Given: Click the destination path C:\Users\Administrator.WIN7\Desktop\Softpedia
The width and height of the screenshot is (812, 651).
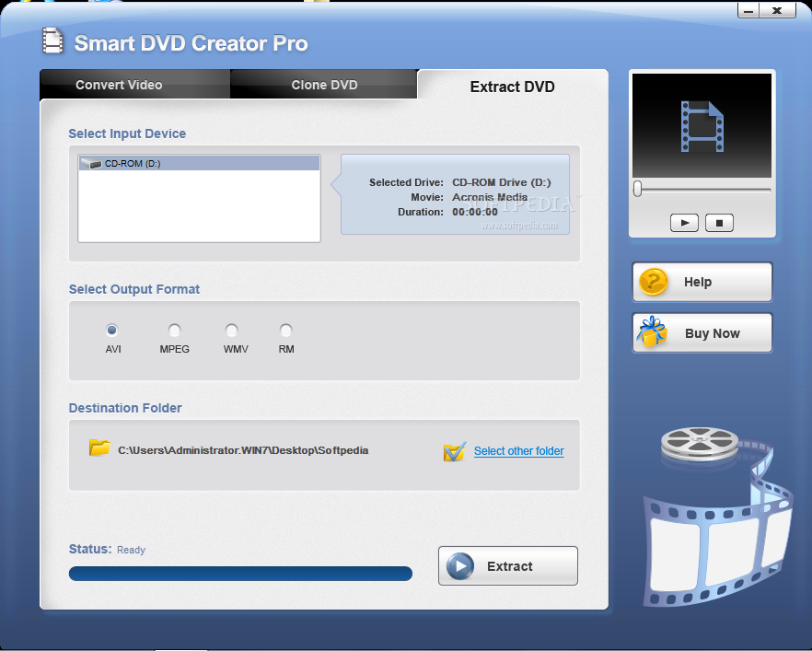Looking at the screenshot, I should [x=243, y=450].
